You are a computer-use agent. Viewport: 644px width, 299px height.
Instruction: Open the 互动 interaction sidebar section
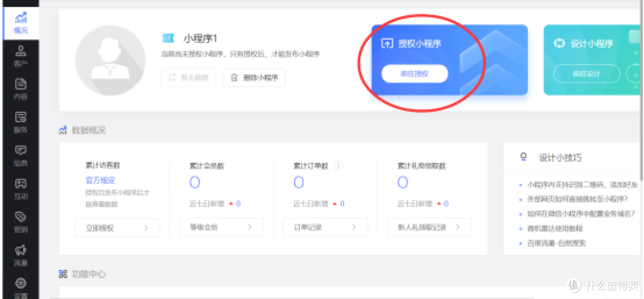[21, 189]
